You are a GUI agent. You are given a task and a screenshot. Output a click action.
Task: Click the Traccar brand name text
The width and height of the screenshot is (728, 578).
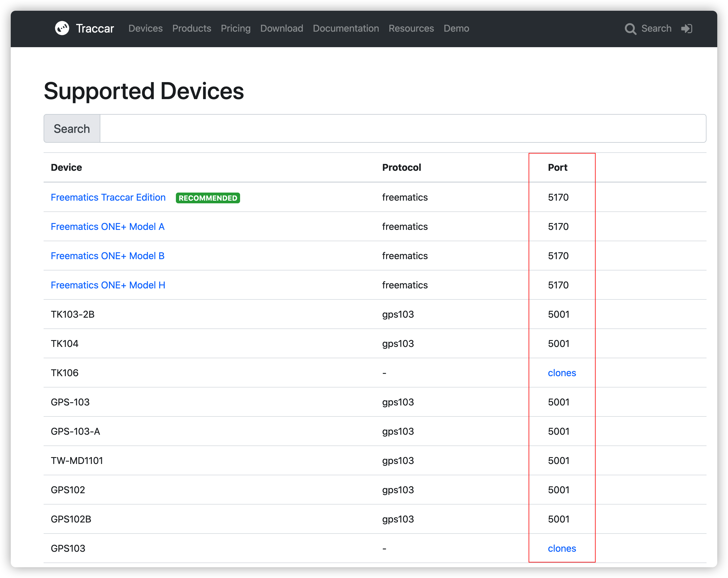click(x=95, y=29)
